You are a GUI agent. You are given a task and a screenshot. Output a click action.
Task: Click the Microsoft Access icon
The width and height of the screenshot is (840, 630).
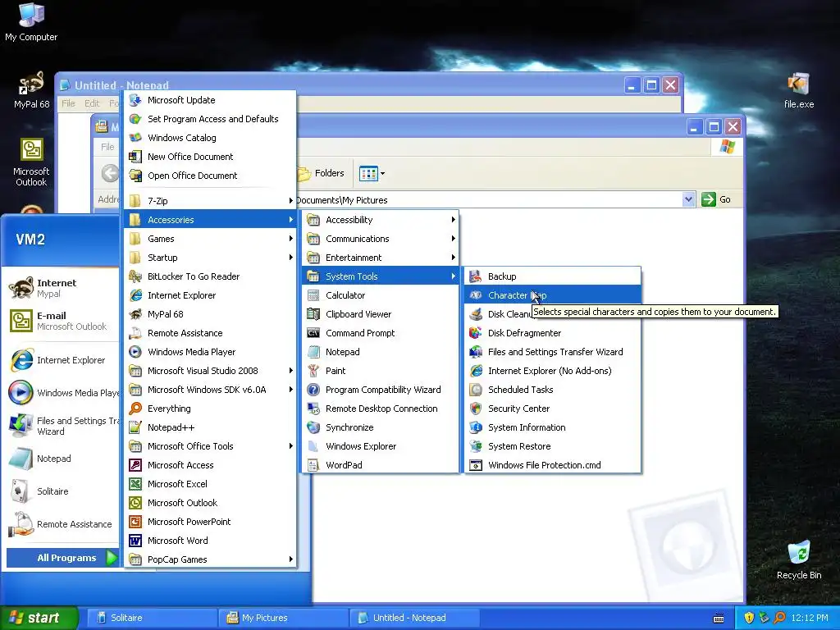tap(135, 465)
